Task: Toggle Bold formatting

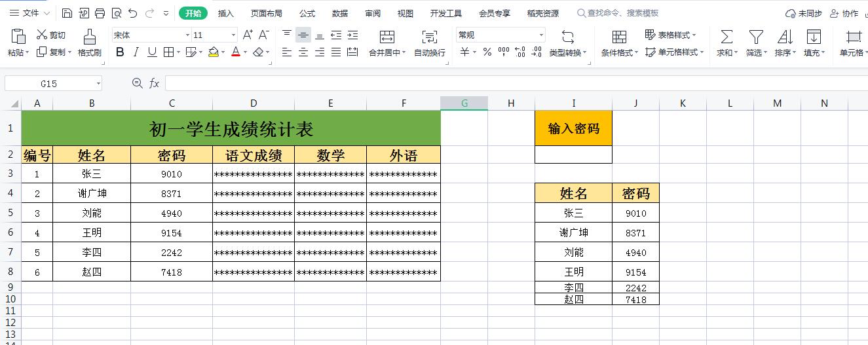Action: pos(120,52)
